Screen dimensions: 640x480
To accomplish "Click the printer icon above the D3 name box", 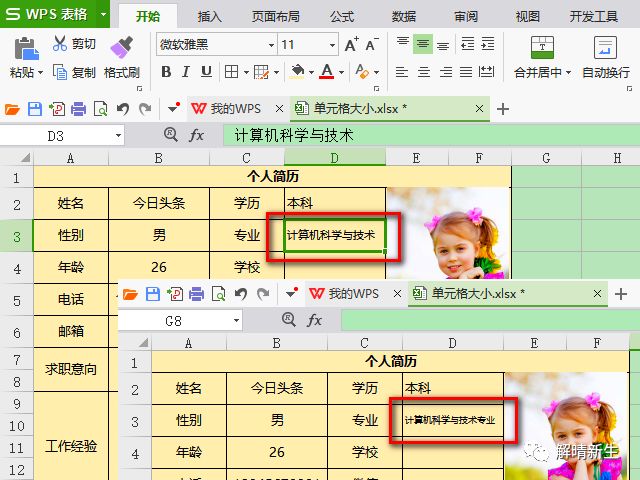I will tap(78, 109).
